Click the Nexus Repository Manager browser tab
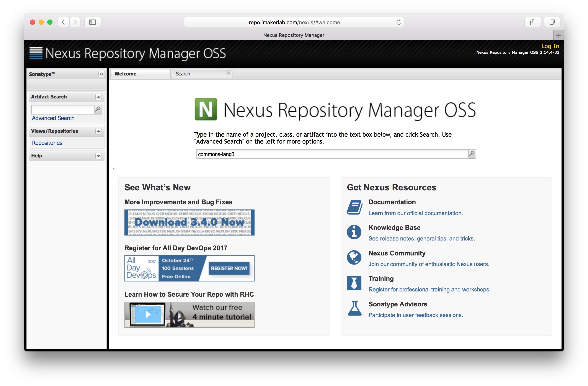This screenshot has height=386, width=588. 294,35
